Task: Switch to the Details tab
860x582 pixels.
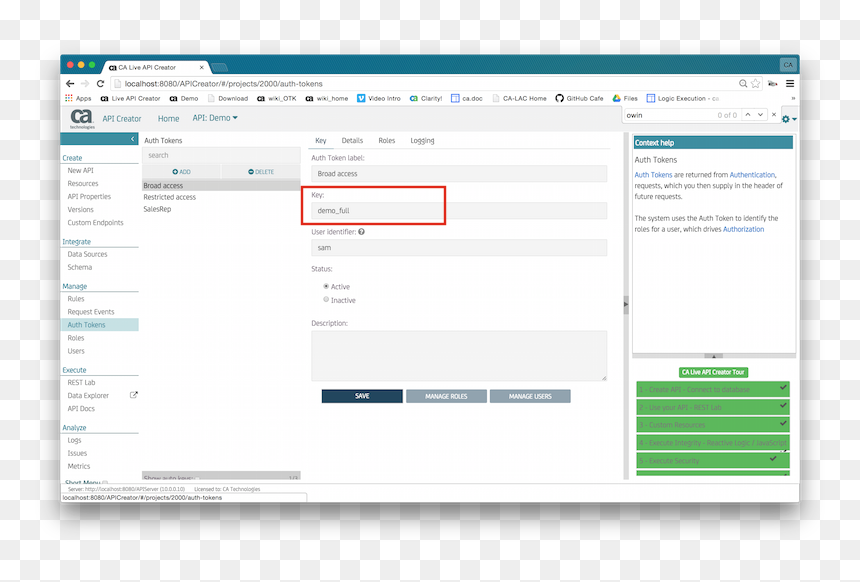Action: tap(352, 140)
